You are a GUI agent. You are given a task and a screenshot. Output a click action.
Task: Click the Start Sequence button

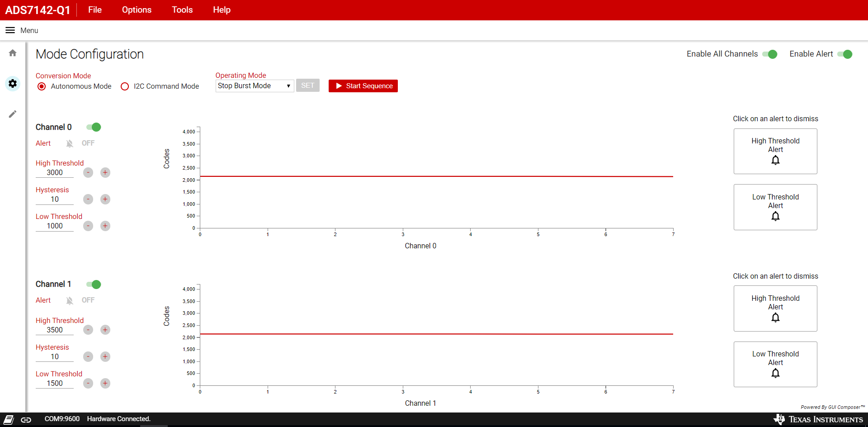(363, 85)
